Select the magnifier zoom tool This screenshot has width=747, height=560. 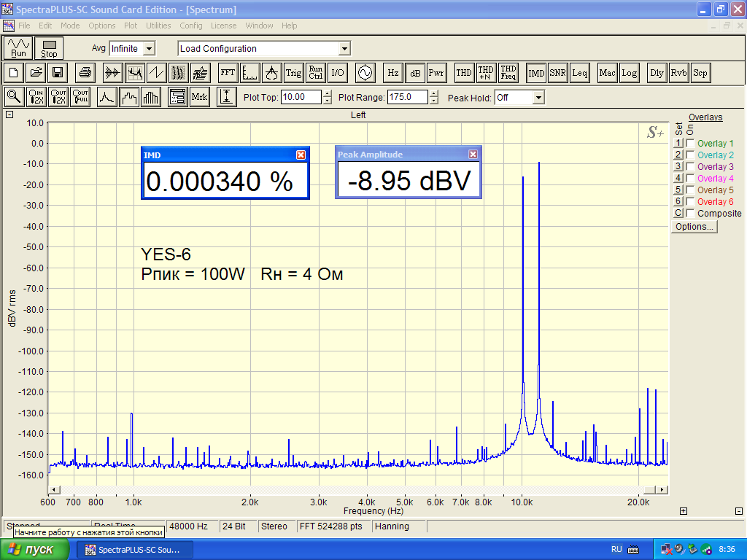[14, 96]
